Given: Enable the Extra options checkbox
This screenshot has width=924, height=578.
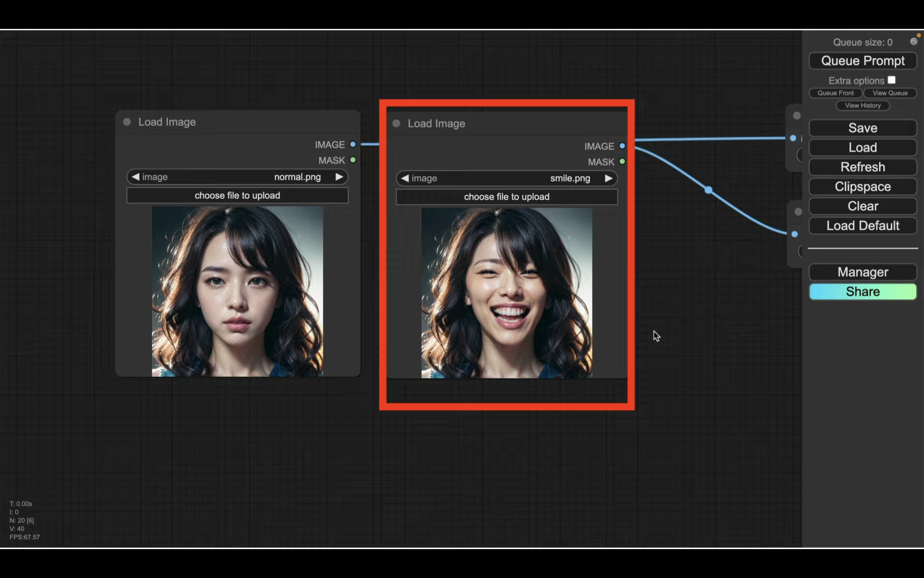Looking at the screenshot, I should coord(891,80).
